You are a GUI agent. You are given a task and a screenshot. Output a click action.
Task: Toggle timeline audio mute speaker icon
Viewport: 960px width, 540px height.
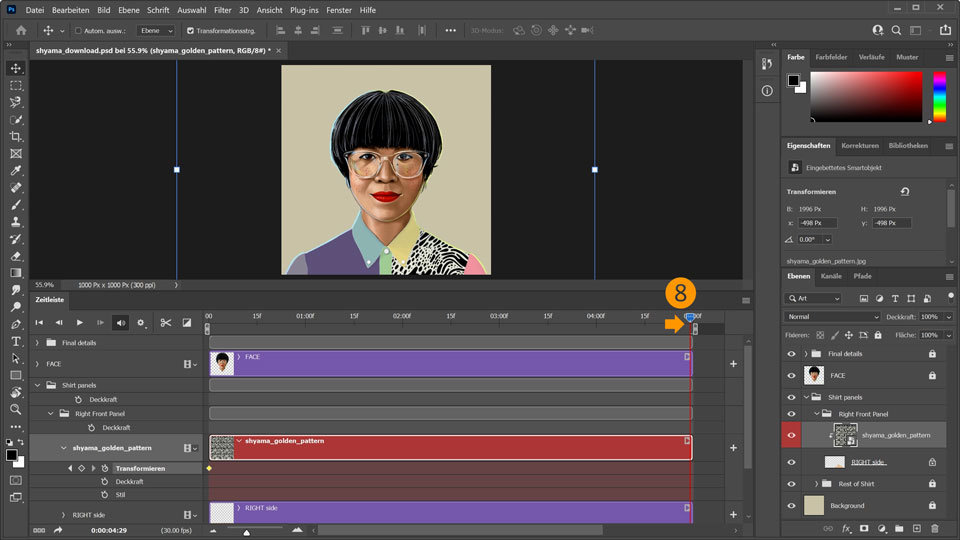[x=120, y=322]
